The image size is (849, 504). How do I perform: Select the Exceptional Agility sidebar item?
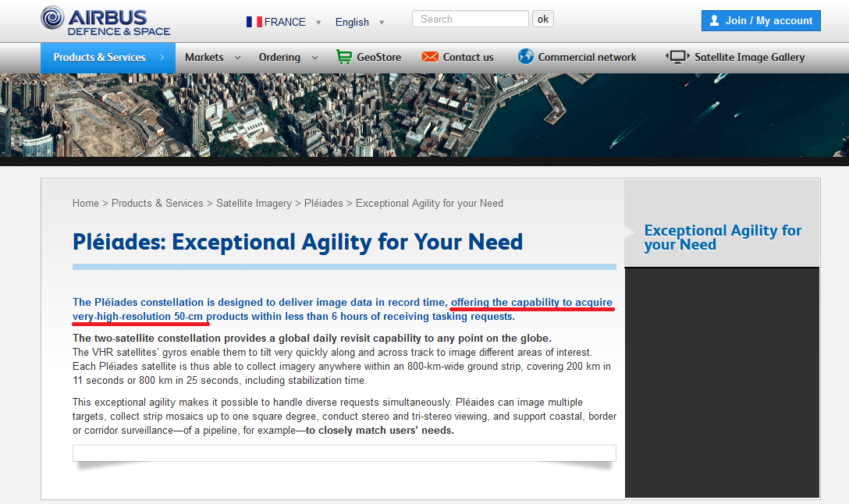(x=723, y=237)
